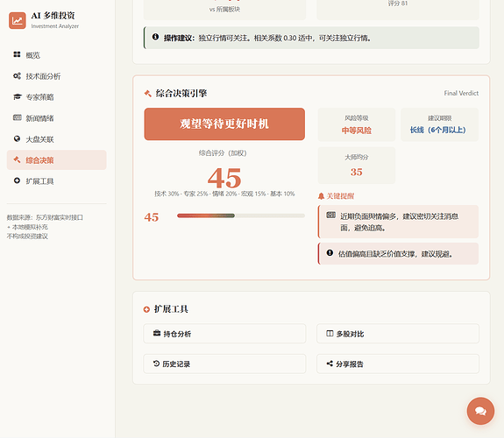Click the 操作建议 advice banner text
Viewport: 504px width, 438px height.
coord(267,38)
